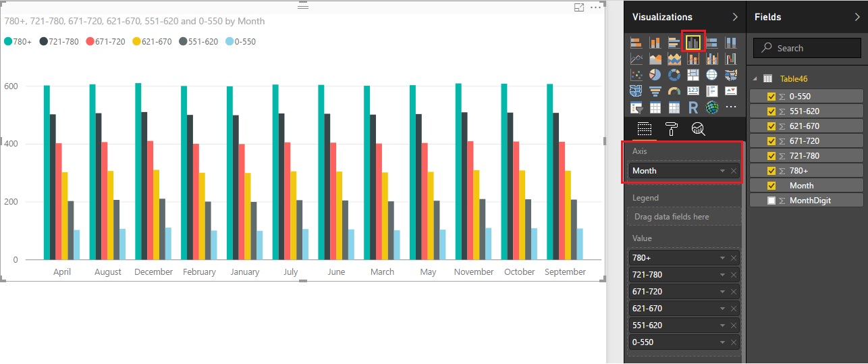Select the clustered bar chart visualization

(674, 43)
